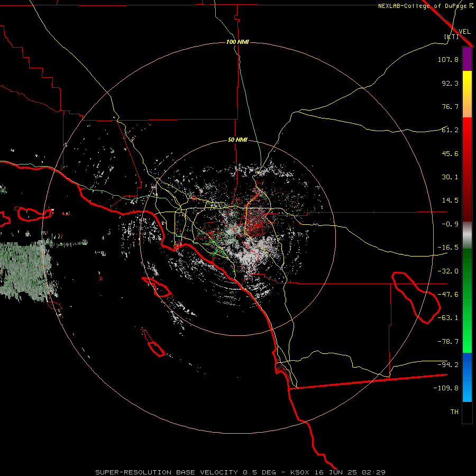Pick the yellow-orange segment of color bar

467,94
